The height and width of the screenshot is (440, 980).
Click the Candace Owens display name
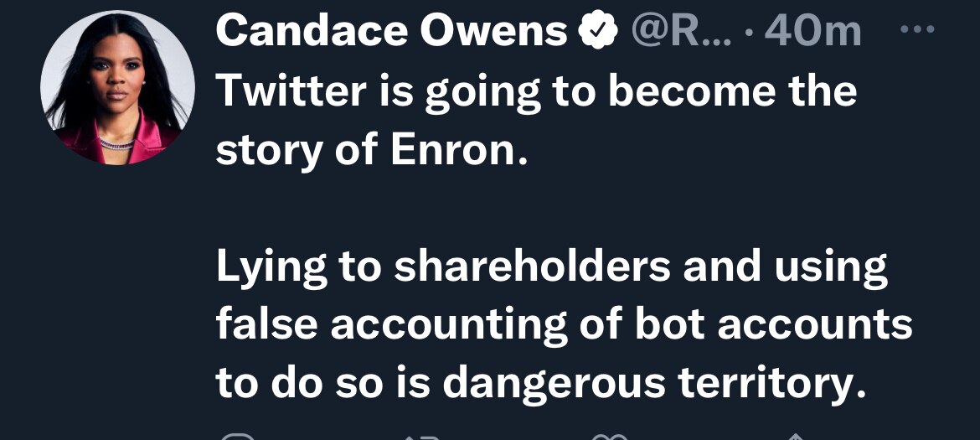pyautogui.click(x=392, y=33)
